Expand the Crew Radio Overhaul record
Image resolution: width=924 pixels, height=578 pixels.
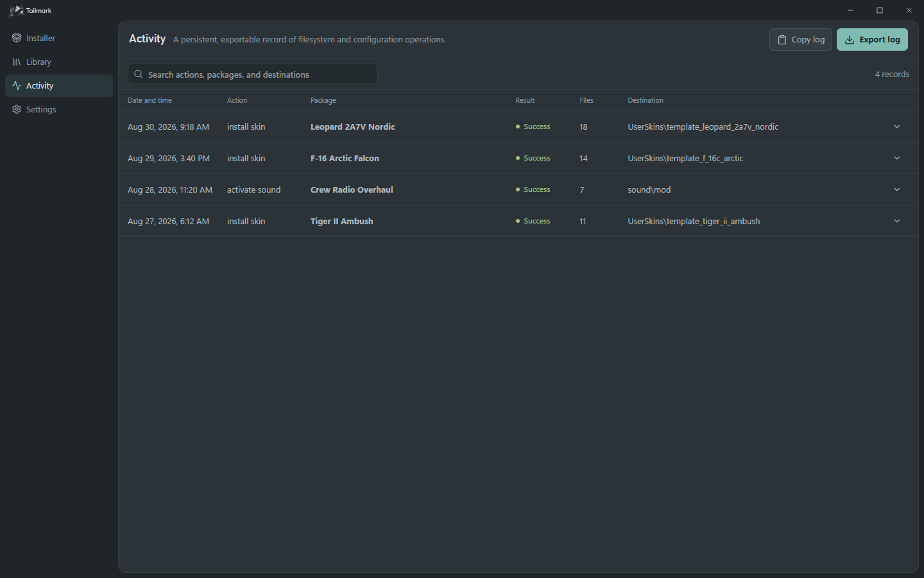click(x=897, y=189)
